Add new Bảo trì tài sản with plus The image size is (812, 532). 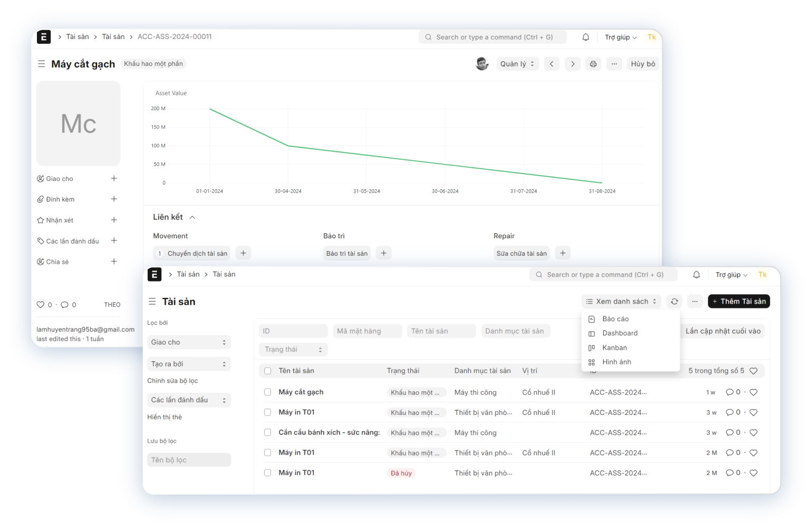[x=384, y=253]
